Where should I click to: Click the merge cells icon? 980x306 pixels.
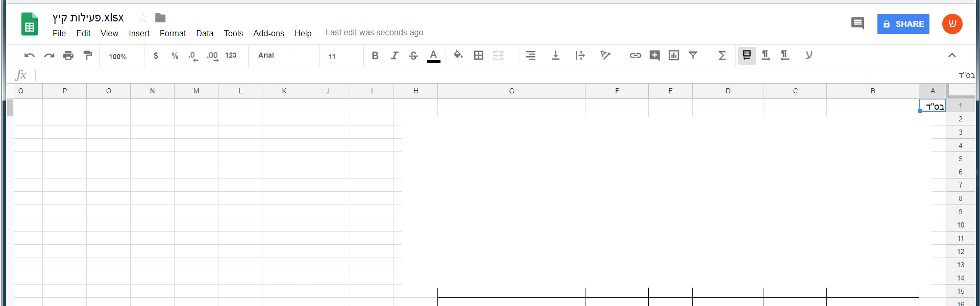coord(498,55)
